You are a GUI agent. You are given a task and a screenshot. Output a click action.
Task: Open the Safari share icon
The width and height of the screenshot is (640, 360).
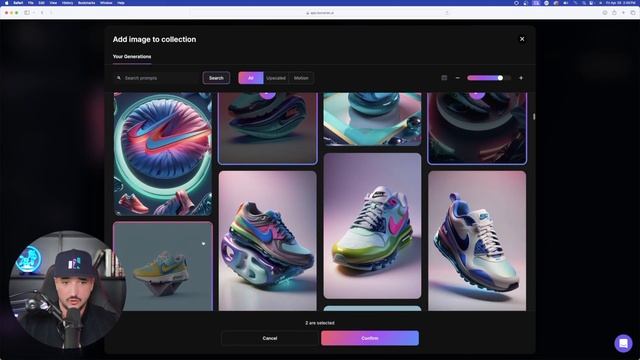click(614, 13)
